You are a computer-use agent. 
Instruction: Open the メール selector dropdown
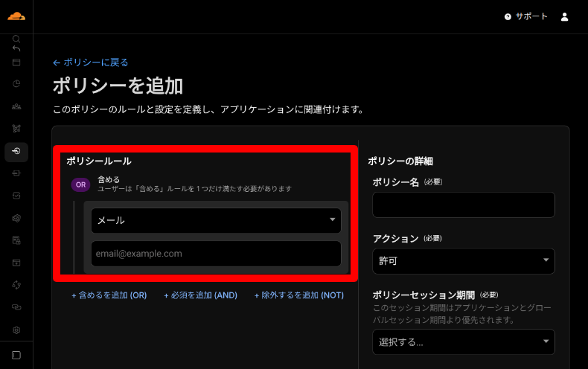point(216,220)
